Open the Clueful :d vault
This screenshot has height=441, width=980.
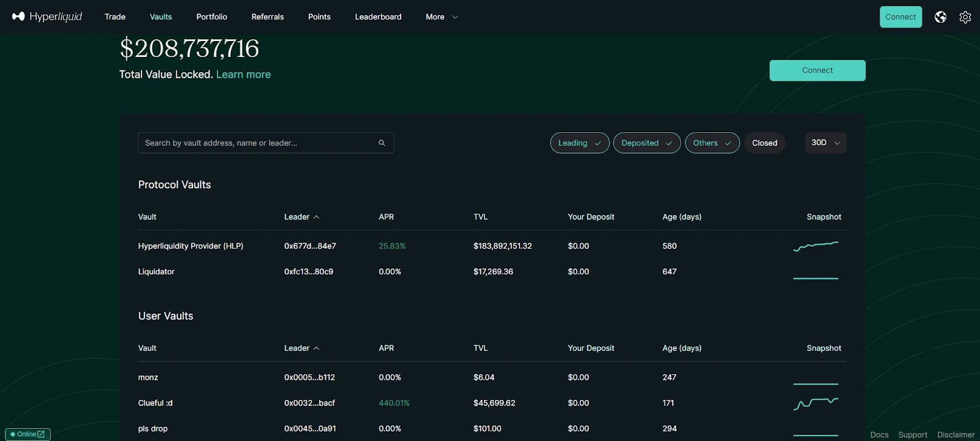click(156, 403)
